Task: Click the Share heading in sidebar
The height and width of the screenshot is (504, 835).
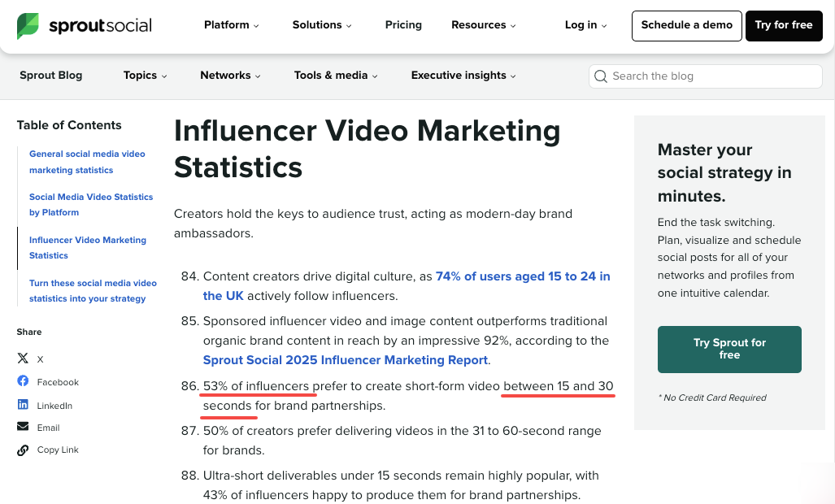Action: (x=28, y=332)
